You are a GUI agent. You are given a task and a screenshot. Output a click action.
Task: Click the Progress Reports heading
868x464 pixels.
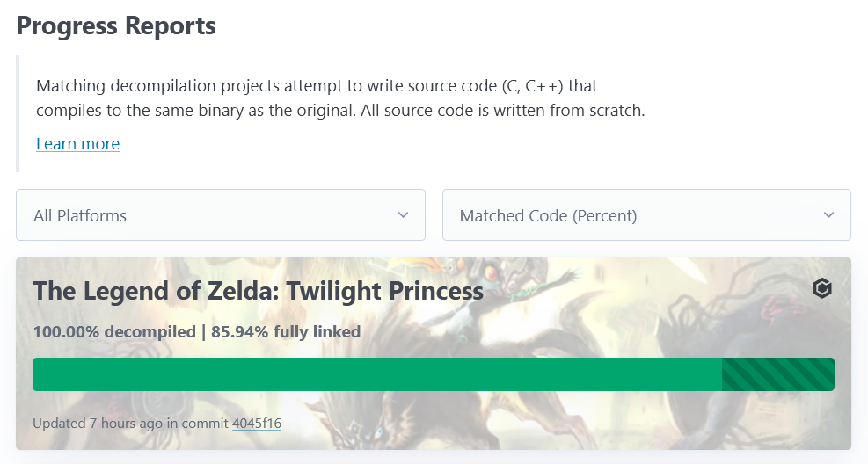116,25
